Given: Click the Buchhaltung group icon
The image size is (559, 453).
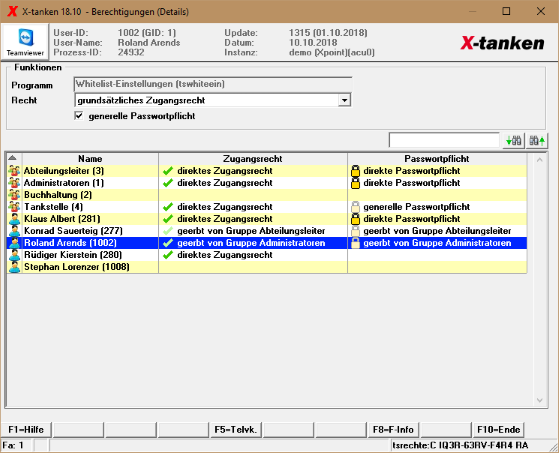Looking at the screenshot, I should coord(15,195).
